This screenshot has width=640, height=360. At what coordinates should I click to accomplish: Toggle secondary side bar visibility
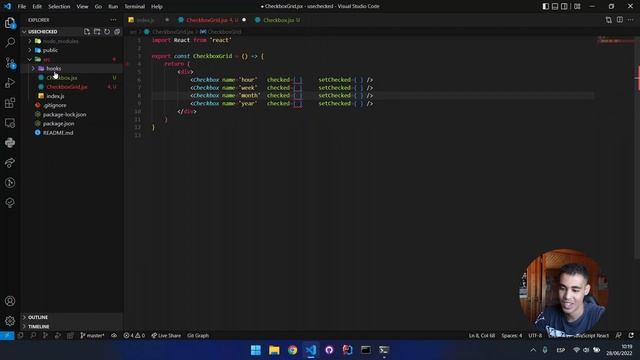click(564, 7)
